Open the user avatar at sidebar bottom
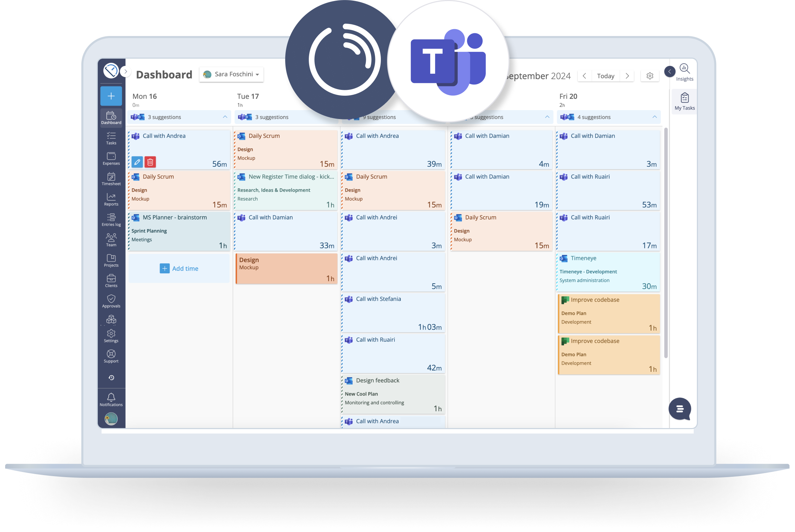 [x=111, y=419]
